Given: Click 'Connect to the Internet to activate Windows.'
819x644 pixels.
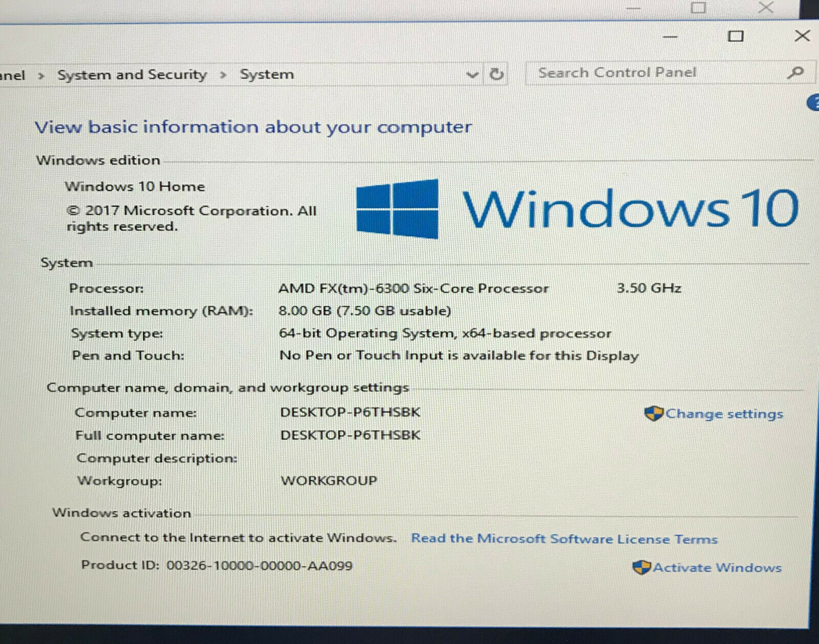Looking at the screenshot, I should click(x=239, y=538).
